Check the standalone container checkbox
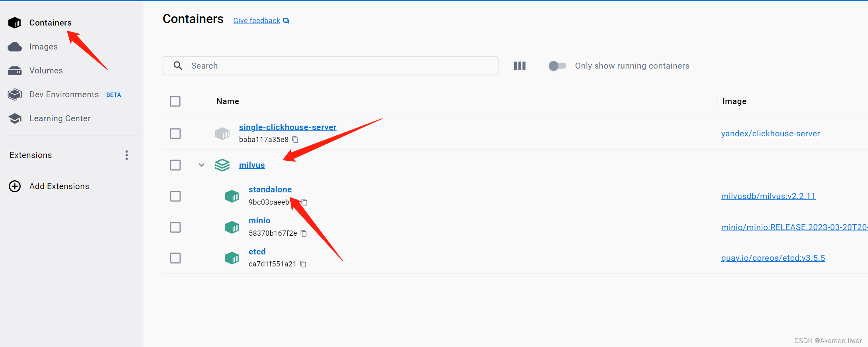 (175, 196)
